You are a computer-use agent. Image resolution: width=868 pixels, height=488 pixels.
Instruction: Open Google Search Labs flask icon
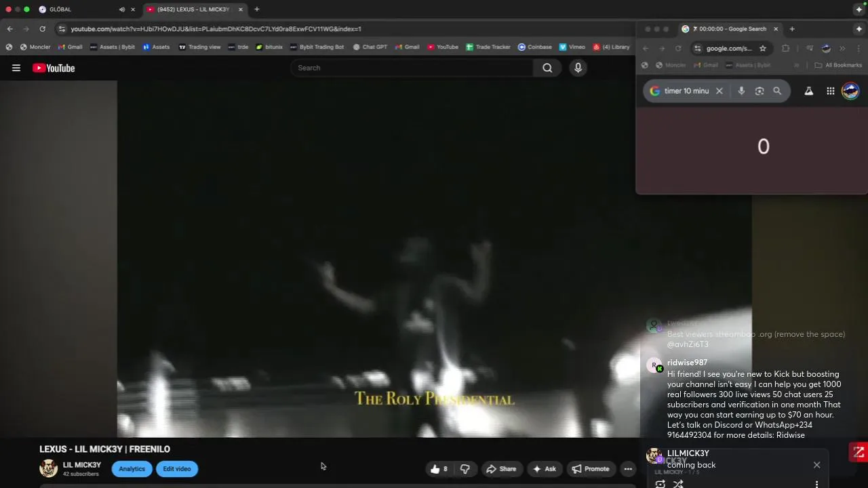[x=809, y=91]
